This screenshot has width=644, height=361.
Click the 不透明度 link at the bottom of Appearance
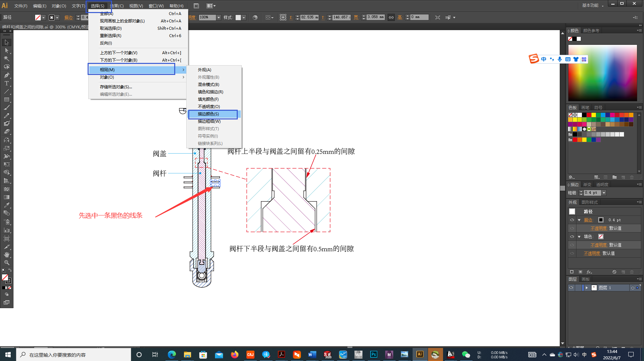point(592,253)
